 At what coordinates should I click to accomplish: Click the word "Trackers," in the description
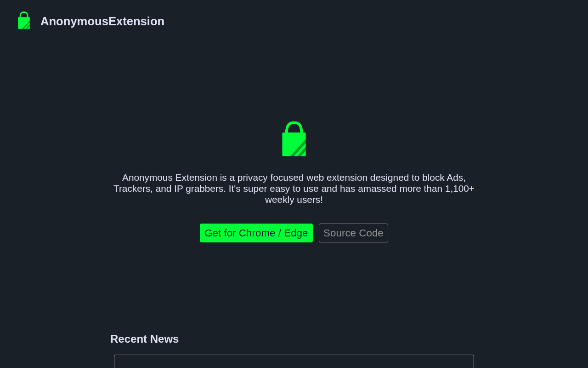[x=133, y=189]
